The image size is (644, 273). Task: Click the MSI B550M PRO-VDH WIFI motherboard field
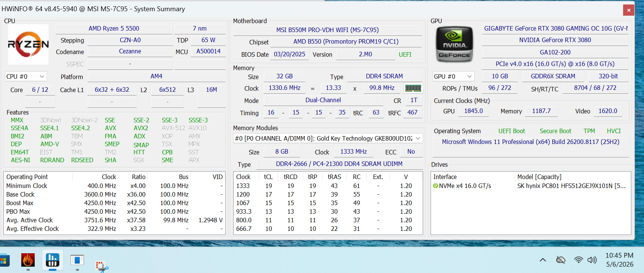pyautogui.click(x=327, y=30)
